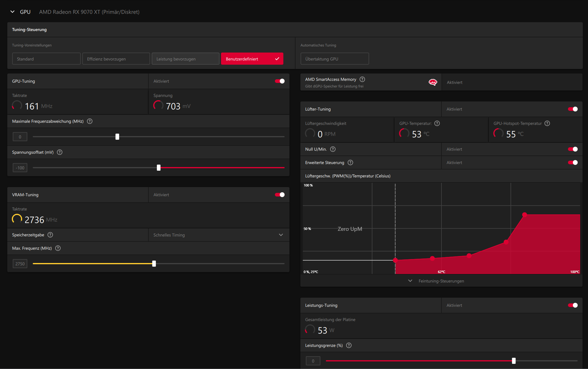This screenshot has height=369, width=588.
Task: Click the Tuning-Steuerung header
Action: (x=29, y=29)
